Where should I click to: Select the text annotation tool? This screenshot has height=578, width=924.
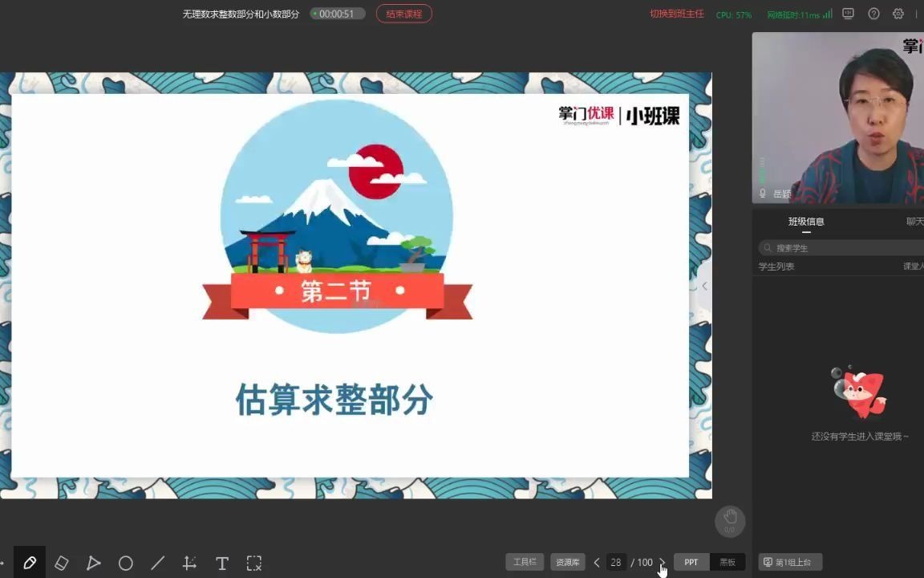pyautogui.click(x=221, y=563)
